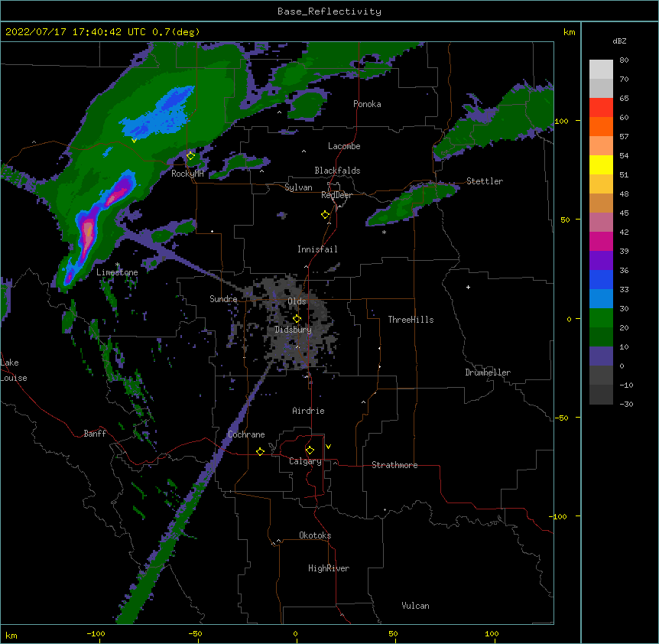This screenshot has height=644, width=659.
Task: Click the white plus marker north of Drumheller
Action: point(468,287)
